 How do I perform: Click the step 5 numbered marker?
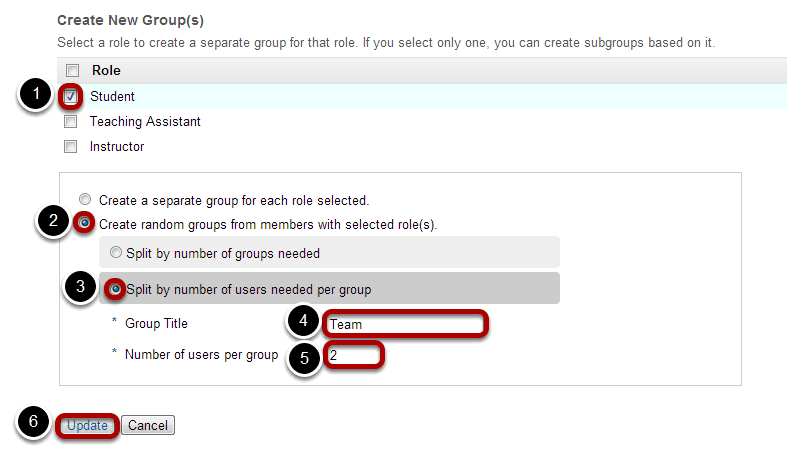point(304,358)
